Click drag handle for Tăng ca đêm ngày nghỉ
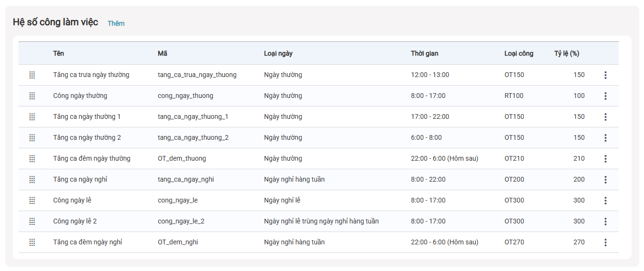This screenshot has width=644, height=271. pyautogui.click(x=32, y=242)
